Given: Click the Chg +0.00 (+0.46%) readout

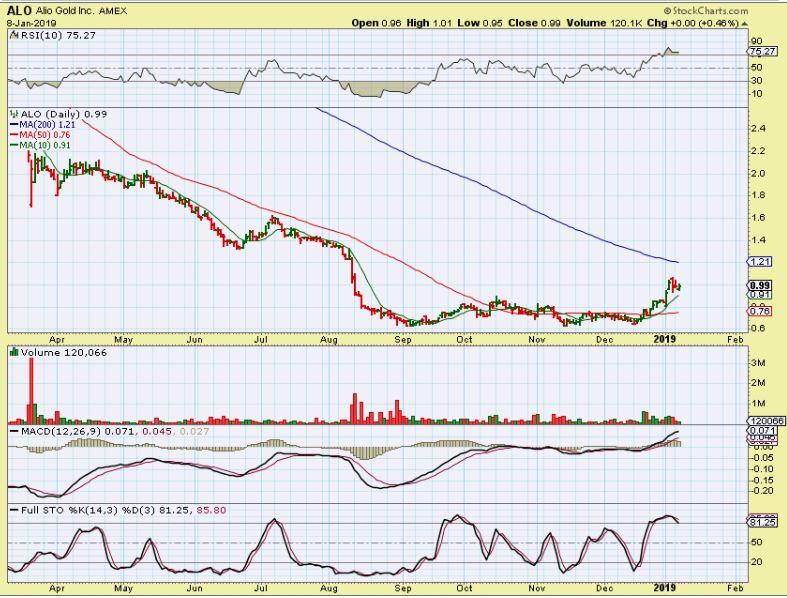Looking at the screenshot, I should pos(693,23).
